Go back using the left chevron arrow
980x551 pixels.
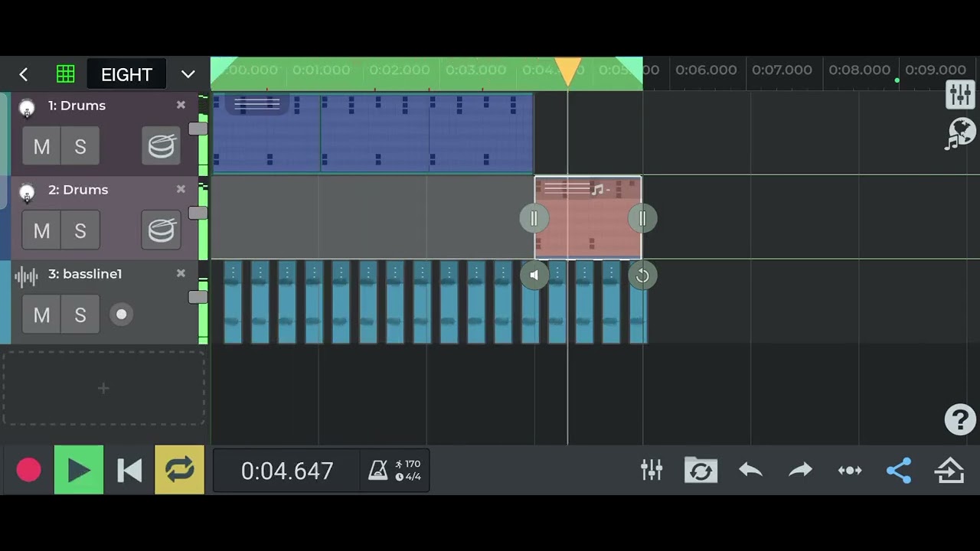tap(24, 74)
